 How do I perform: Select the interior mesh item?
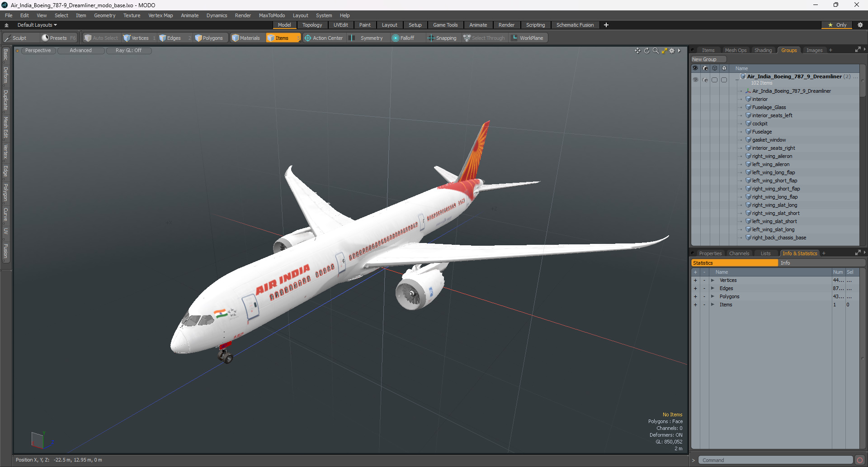[x=760, y=99]
